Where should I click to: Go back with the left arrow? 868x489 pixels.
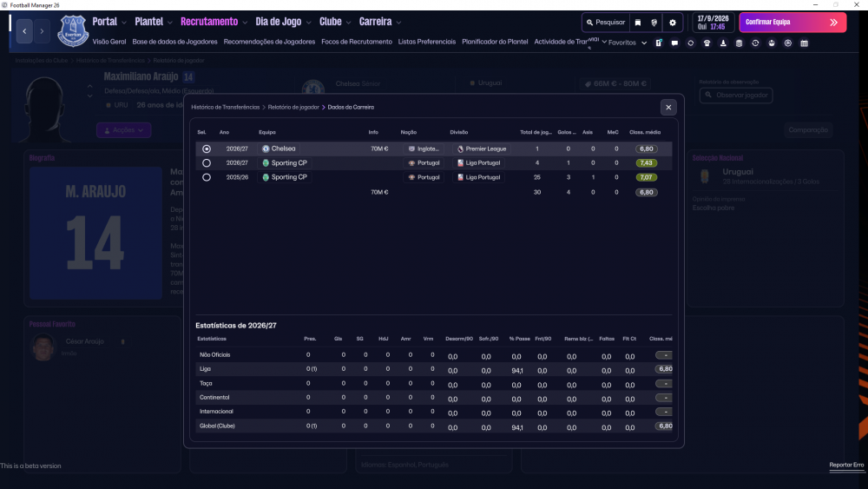tap(24, 31)
